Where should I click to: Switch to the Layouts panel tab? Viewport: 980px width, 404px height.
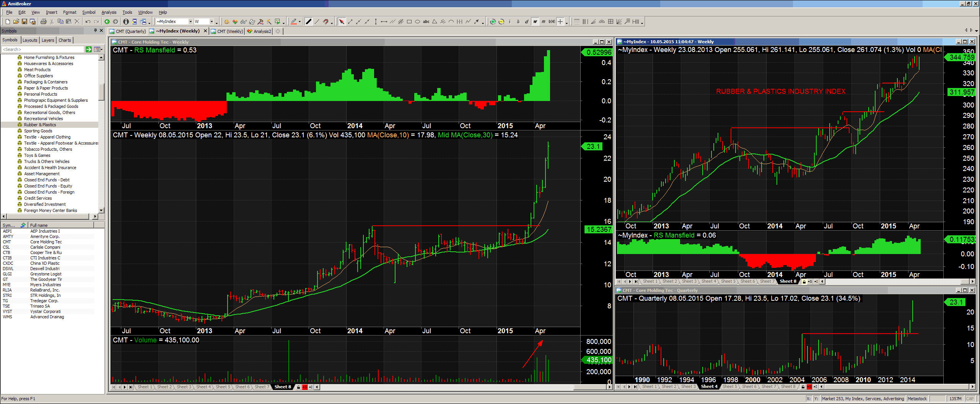30,40
